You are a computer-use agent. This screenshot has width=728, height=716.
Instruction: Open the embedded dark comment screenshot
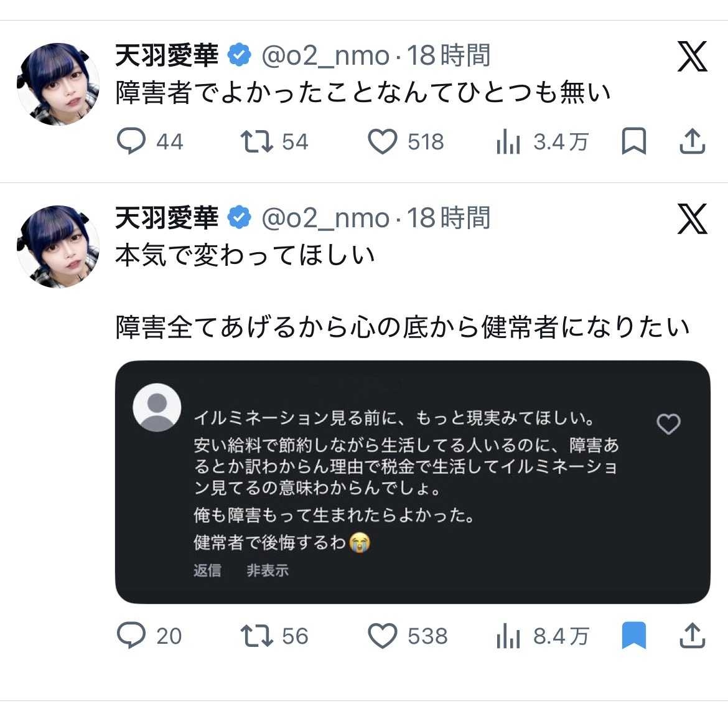coord(413,482)
